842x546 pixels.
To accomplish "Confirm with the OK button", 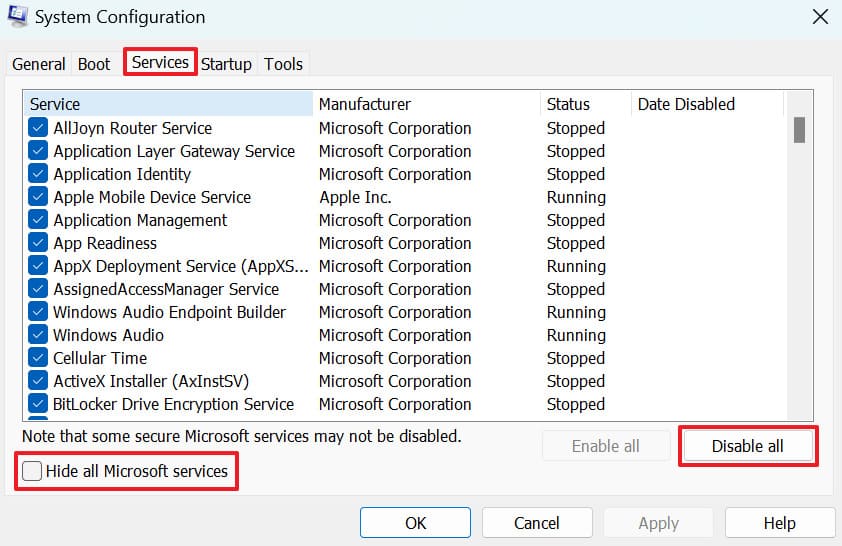I will [415, 523].
